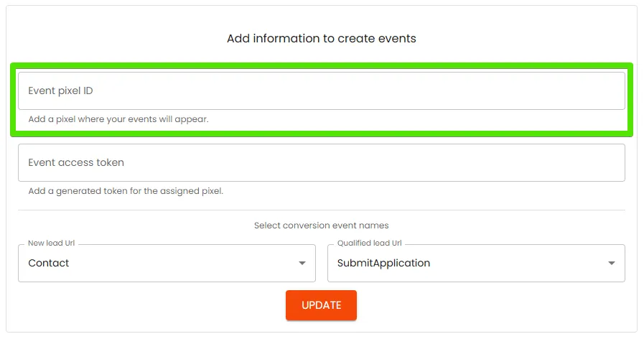Open the New lead Url dropdown

(x=167, y=264)
